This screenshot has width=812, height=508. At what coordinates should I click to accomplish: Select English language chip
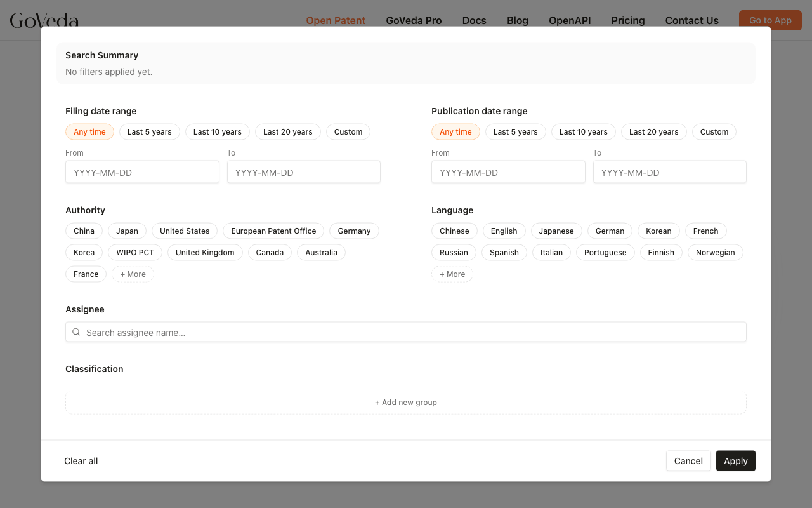[504, 231]
